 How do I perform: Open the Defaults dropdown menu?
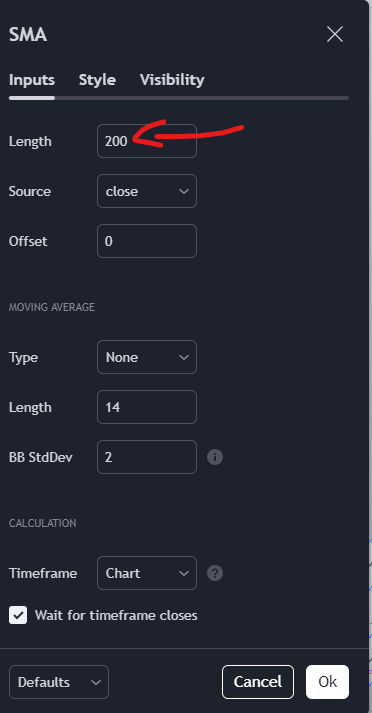[59, 682]
